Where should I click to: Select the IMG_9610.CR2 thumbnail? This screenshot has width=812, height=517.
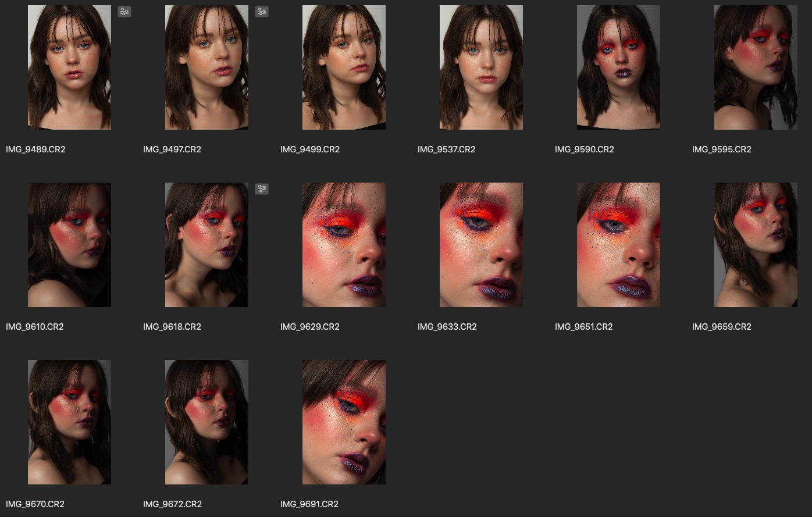pyautogui.click(x=69, y=245)
